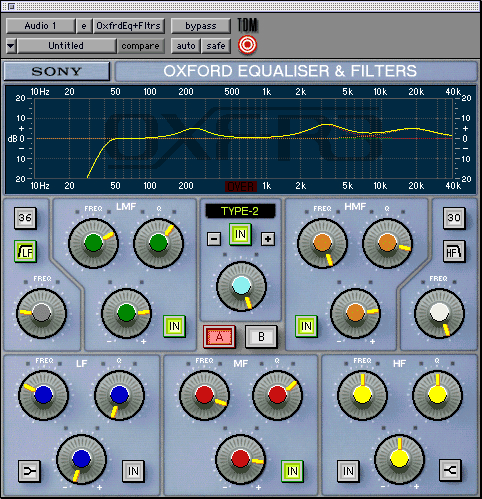Click the 'e' insert selector button
Image resolution: width=482 pixels, height=499 pixels.
[x=84, y=26]
